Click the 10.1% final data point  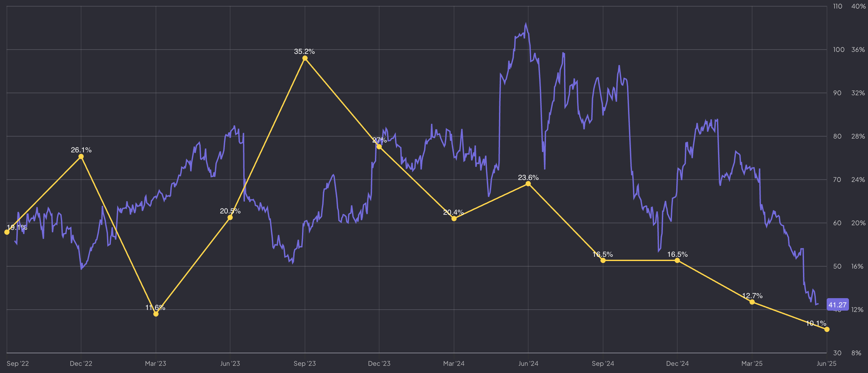pos(827,329)
